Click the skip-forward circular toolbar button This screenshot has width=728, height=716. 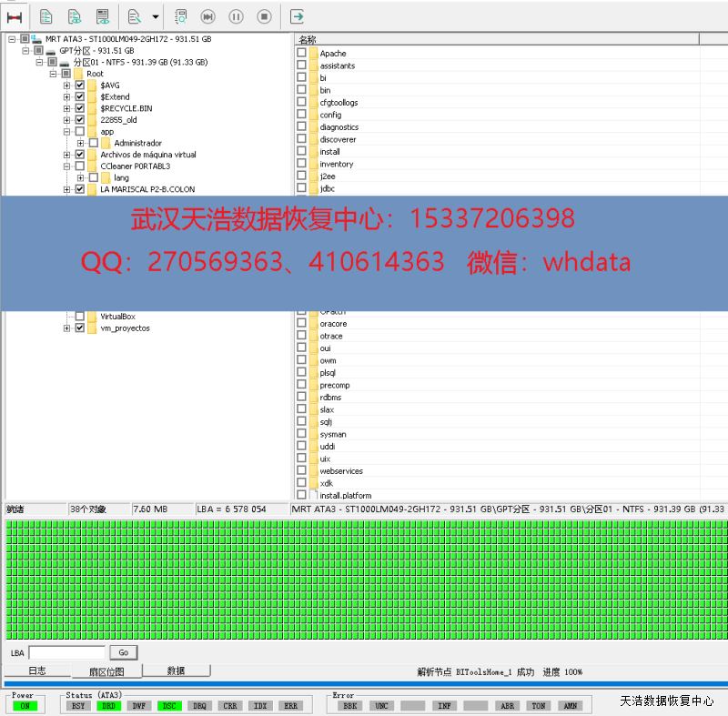(207, 16)
